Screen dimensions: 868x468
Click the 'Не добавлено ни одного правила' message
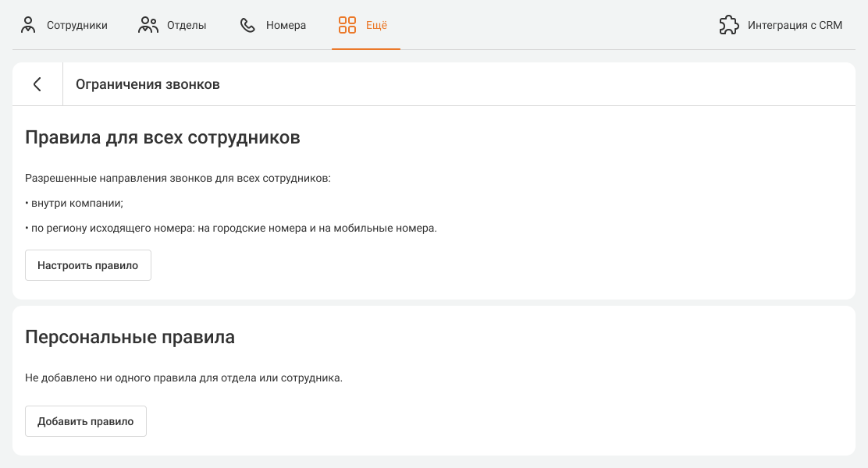[183, 378]
